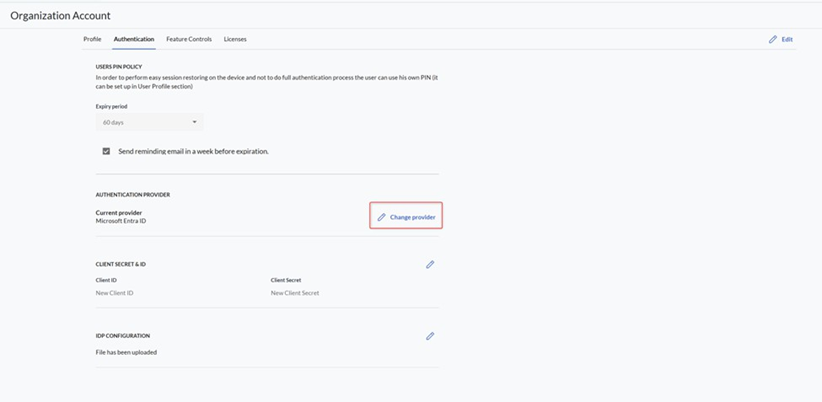Uncheck the send reminding email checkbox

click(x=106, y=151)
